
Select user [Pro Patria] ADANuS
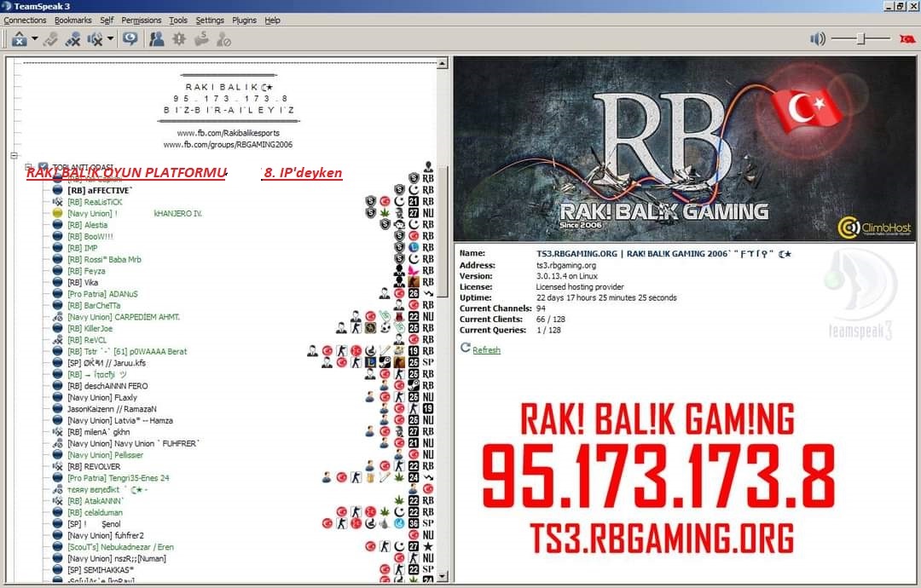pos(102,294)
